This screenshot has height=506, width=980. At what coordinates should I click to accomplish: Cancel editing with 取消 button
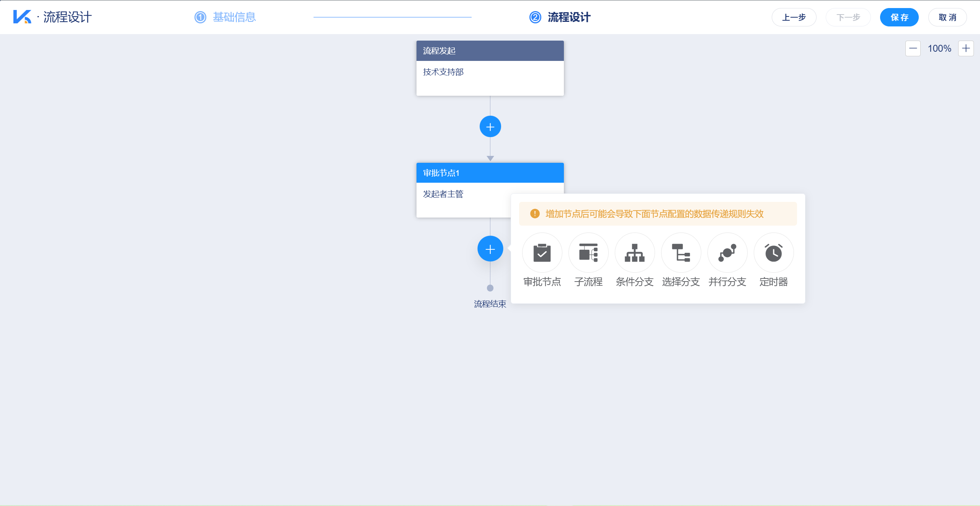pos(947,17)
